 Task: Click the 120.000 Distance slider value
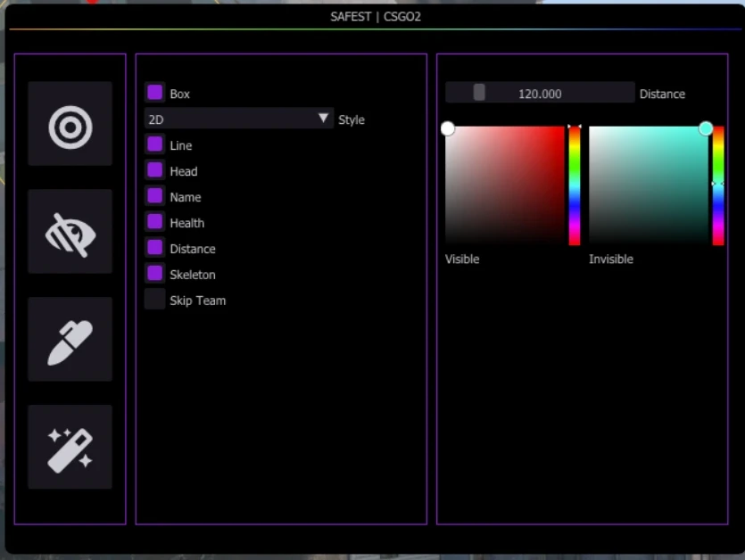540,94
